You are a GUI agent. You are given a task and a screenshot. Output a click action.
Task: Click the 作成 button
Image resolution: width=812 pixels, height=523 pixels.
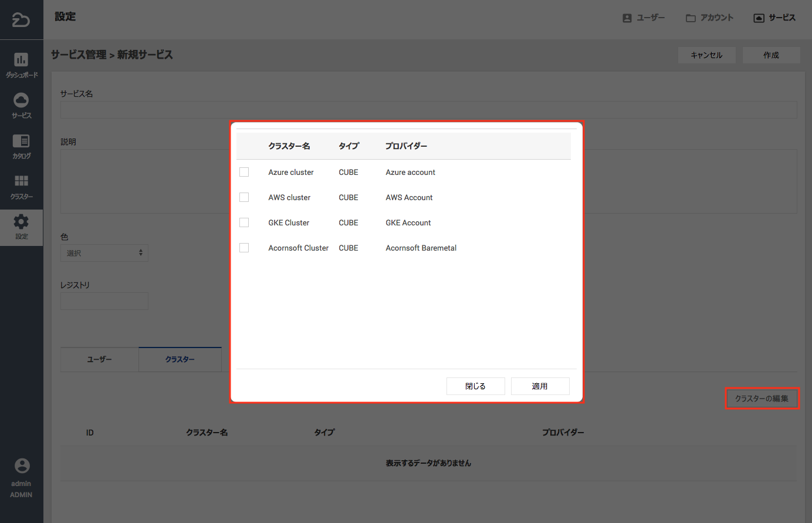tap(771, 55)
